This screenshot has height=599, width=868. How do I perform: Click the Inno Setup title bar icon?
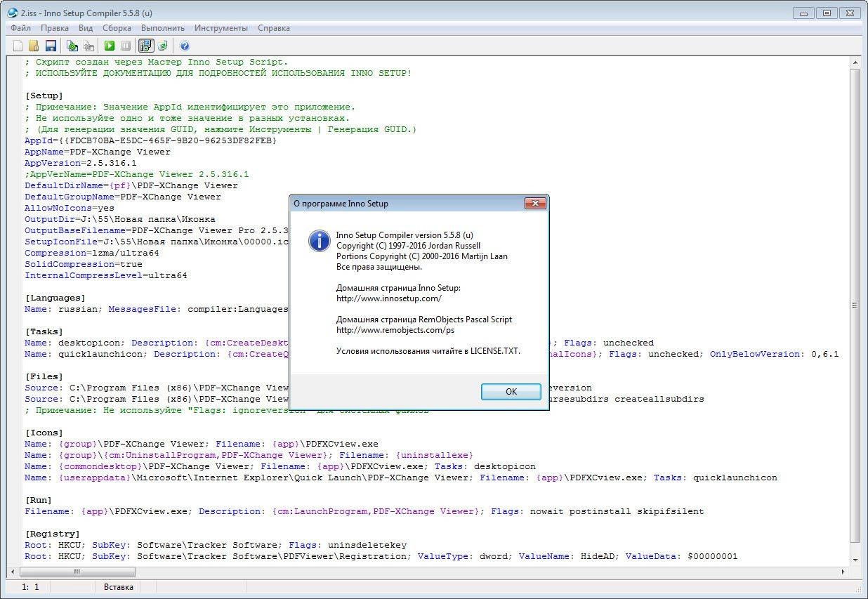[12, 13]
